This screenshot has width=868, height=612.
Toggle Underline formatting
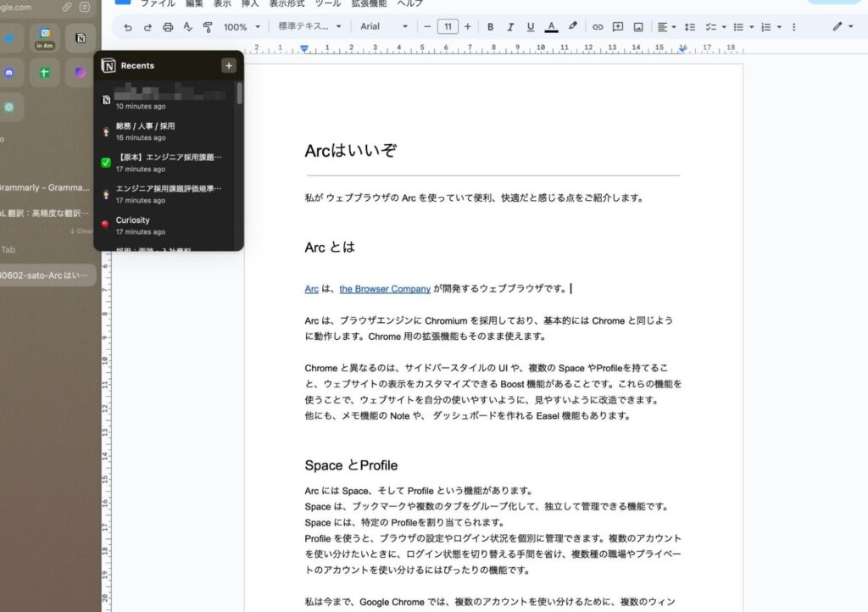point(531,27)
